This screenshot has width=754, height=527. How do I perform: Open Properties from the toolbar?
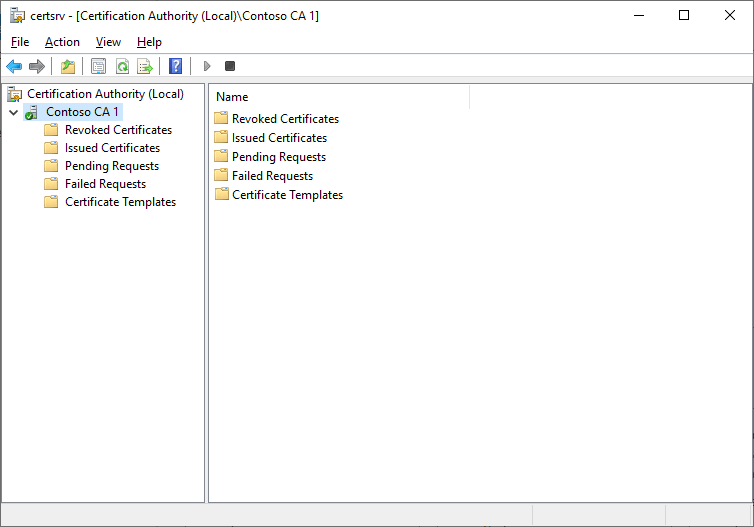pyautogui.click(x=98, y=66)
